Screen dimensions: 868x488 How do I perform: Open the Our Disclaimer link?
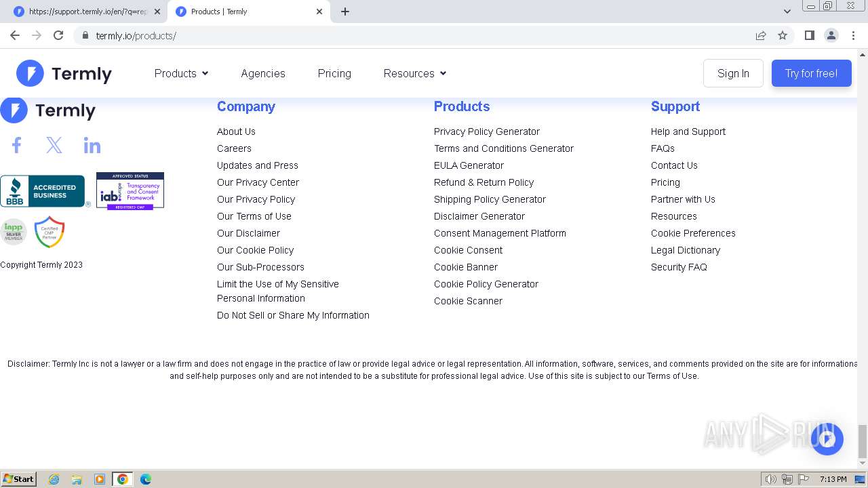[248, 233]
